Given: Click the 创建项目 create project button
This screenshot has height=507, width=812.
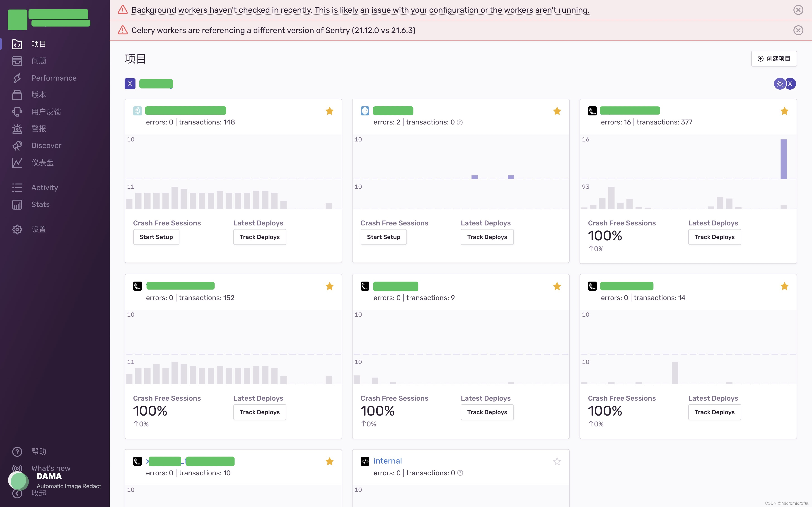Looking at the screenshot, I should coord(774,59).
